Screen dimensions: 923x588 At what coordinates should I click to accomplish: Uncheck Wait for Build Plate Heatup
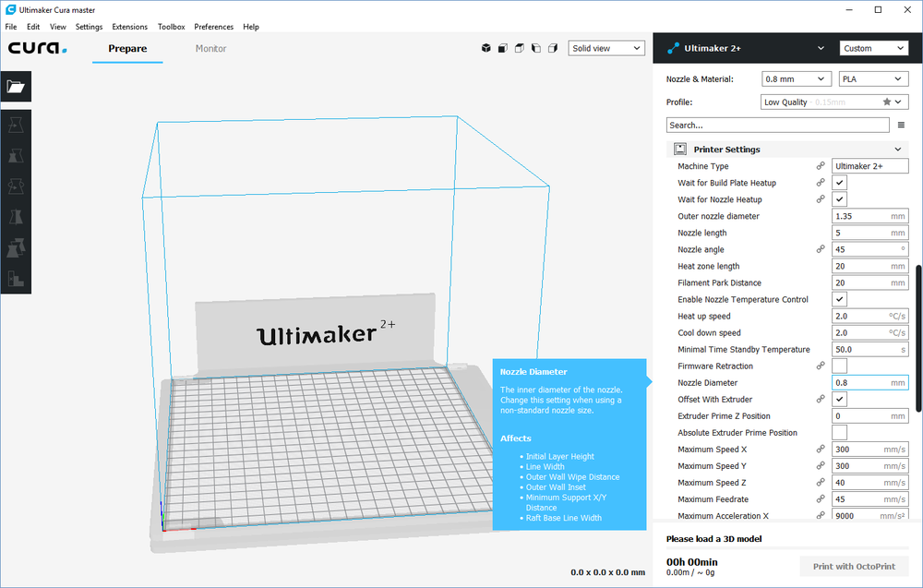click(x=840, y=183)
